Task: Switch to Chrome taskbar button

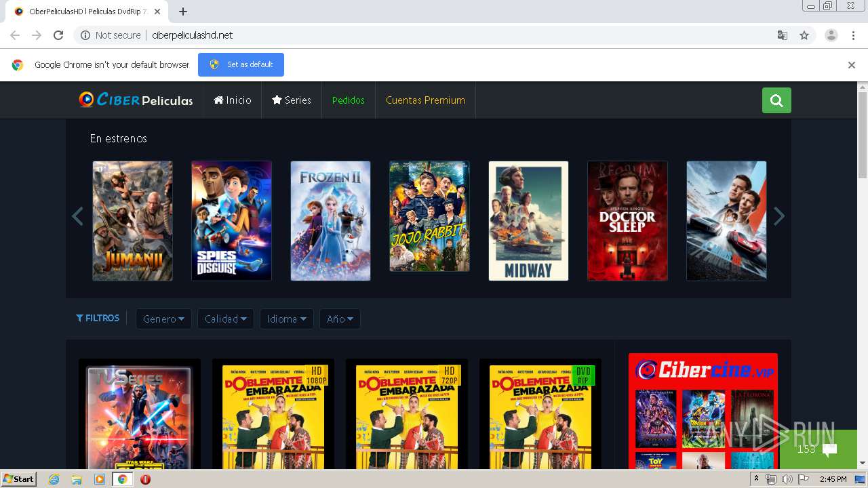Action: pos(122,479)
